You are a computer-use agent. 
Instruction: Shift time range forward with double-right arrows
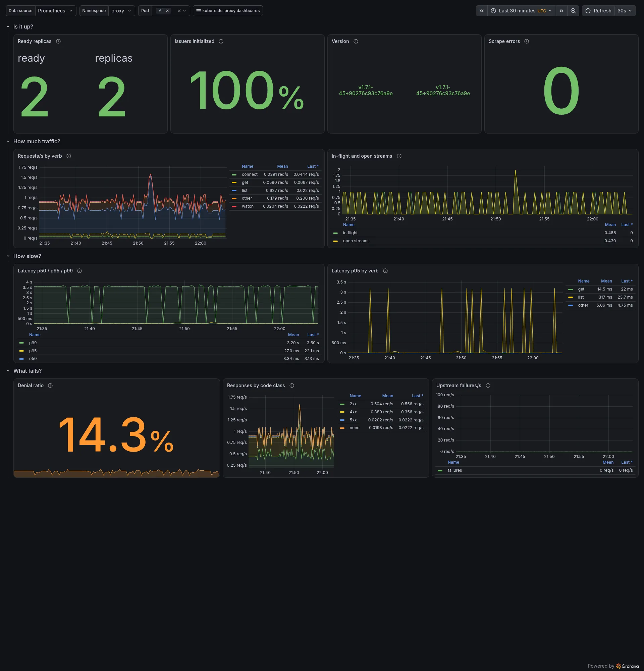coord(561,11)
